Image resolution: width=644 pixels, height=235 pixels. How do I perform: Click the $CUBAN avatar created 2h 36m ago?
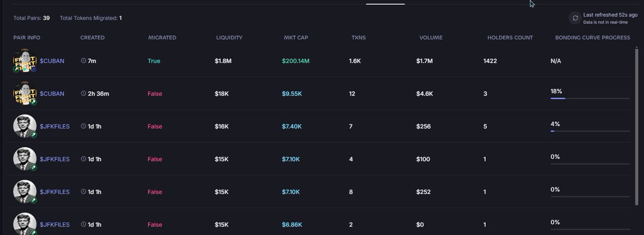[24, 93]
